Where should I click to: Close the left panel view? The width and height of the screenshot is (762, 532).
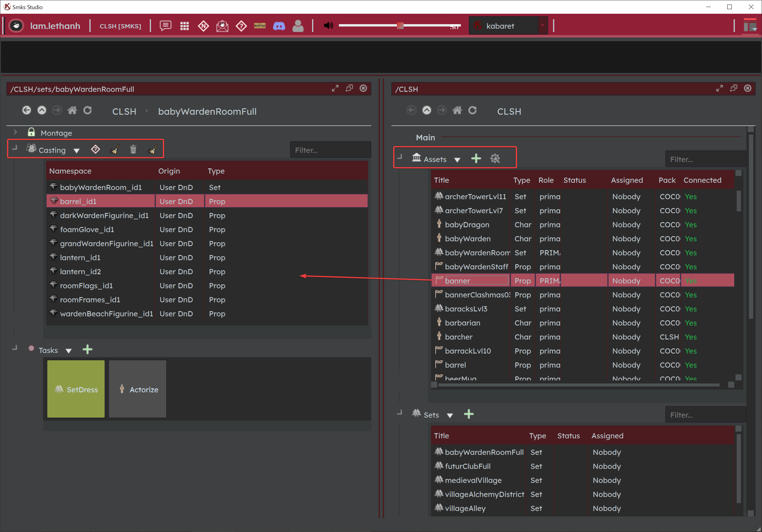coord(363,88)
